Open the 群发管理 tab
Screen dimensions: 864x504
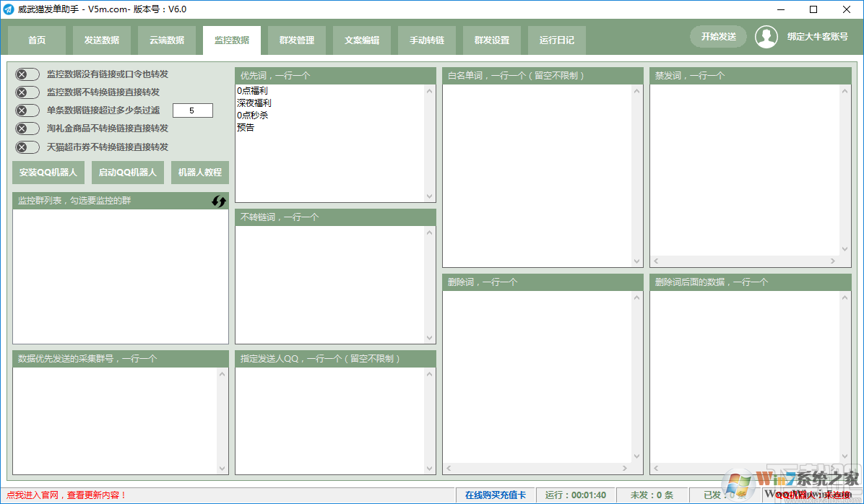[x=297, y=40]
